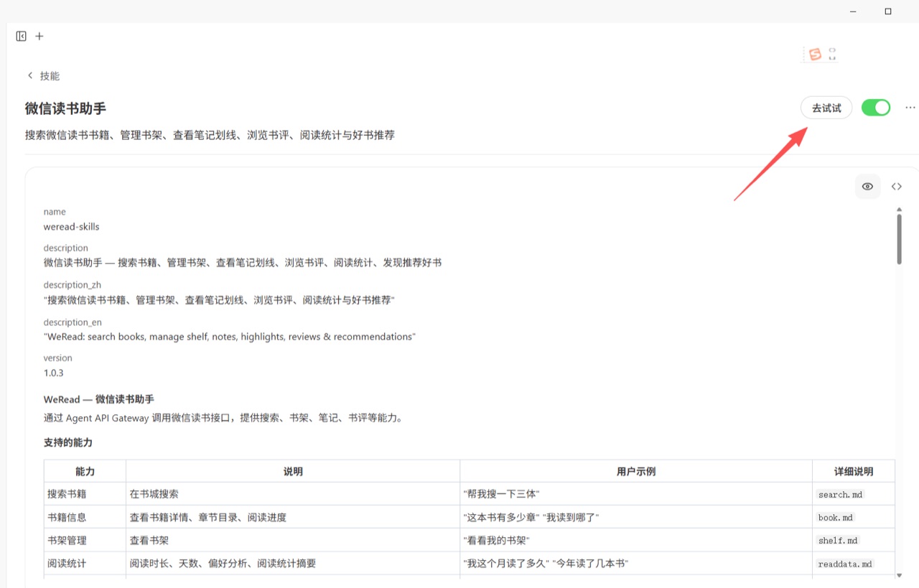
Task: Click the 支持的能力 heading
Action: (68, 442)
